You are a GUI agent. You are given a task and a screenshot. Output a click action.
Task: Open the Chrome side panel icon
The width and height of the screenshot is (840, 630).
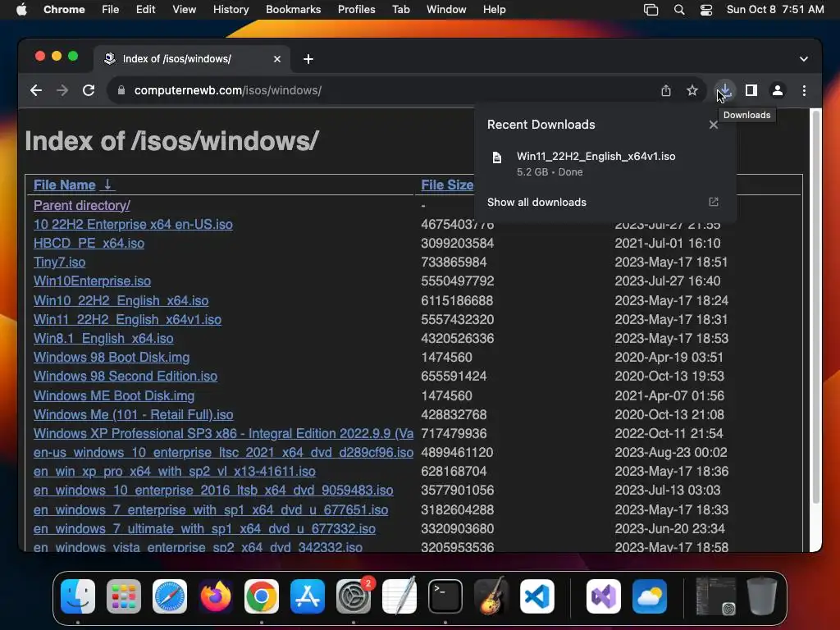751,90
